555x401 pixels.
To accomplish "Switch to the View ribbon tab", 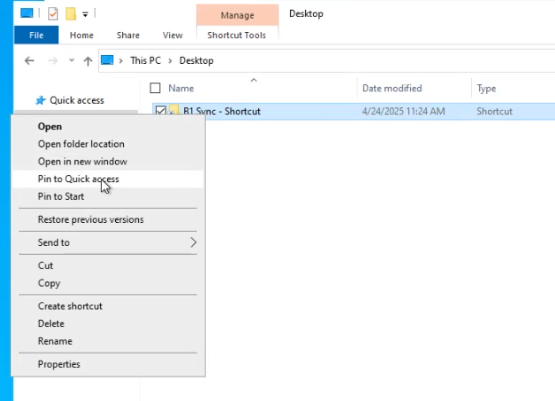I will 173,35.
